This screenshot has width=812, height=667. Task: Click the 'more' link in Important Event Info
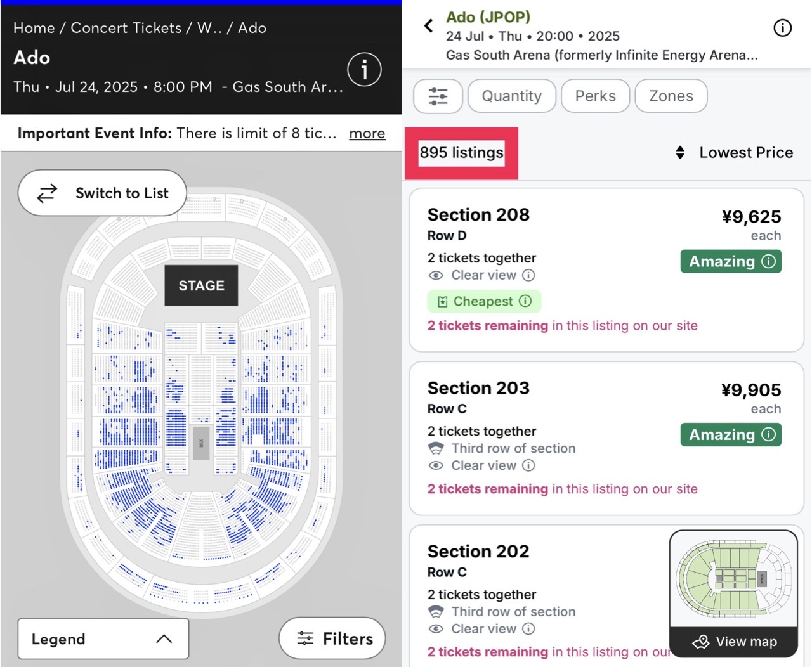(x=367, y=133)
